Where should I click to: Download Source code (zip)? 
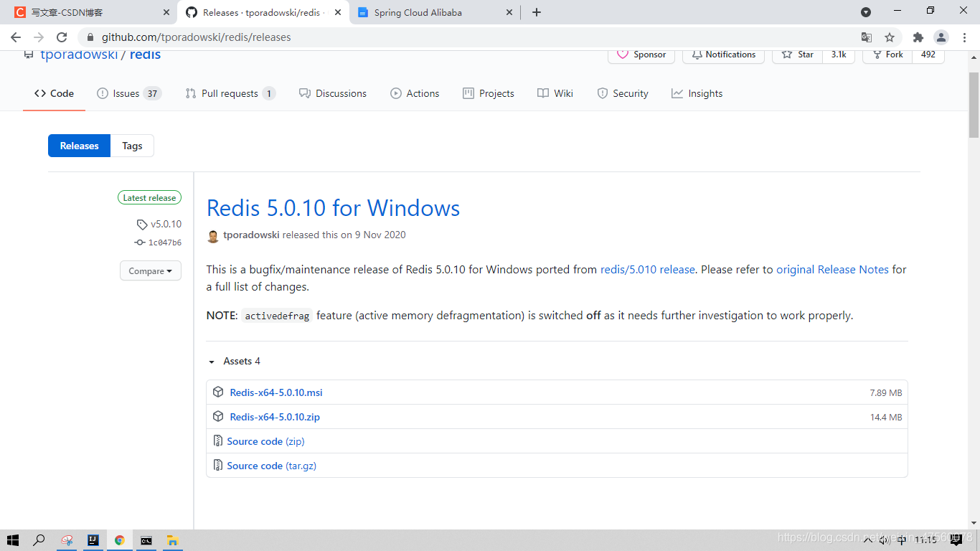265,441
